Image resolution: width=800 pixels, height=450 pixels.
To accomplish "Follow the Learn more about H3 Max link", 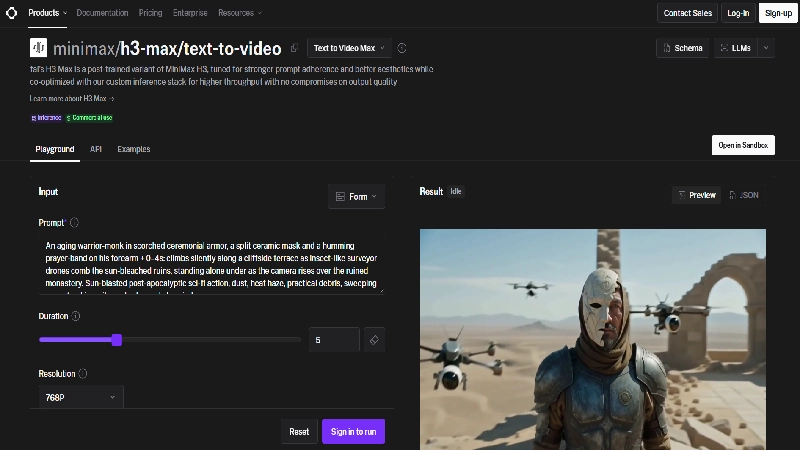I will [71, 98].
